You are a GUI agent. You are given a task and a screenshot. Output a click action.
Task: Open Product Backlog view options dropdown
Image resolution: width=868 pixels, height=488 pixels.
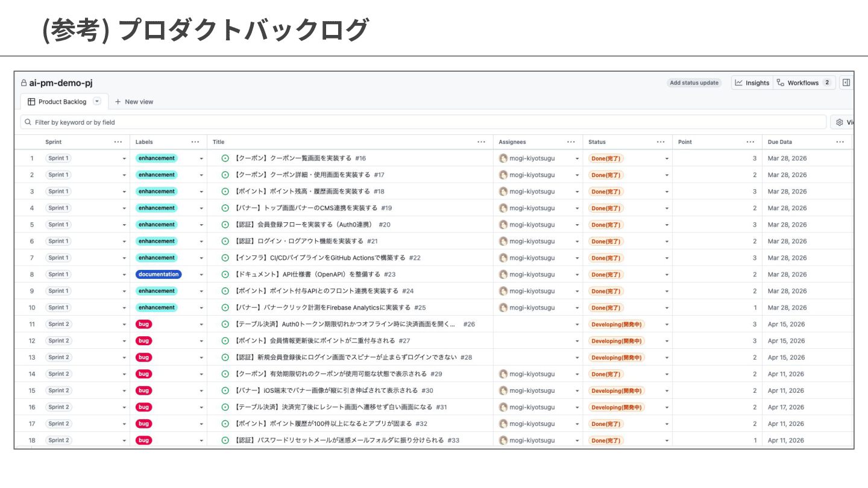[x=97, y=102]
